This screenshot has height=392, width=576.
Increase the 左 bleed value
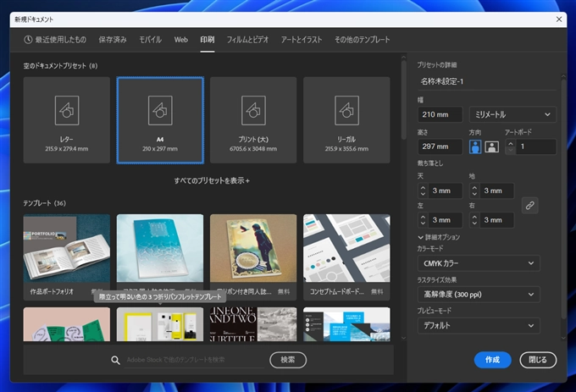pyautogui.click(x=423, y=217)
